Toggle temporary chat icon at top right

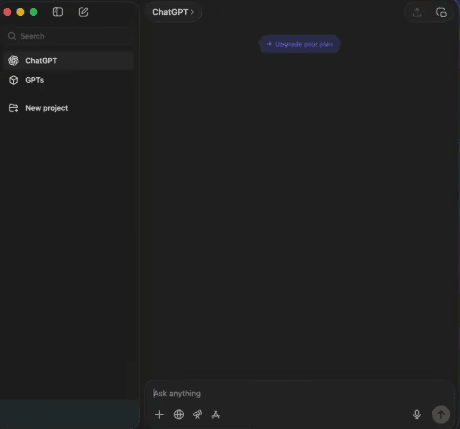coord(441,12)
